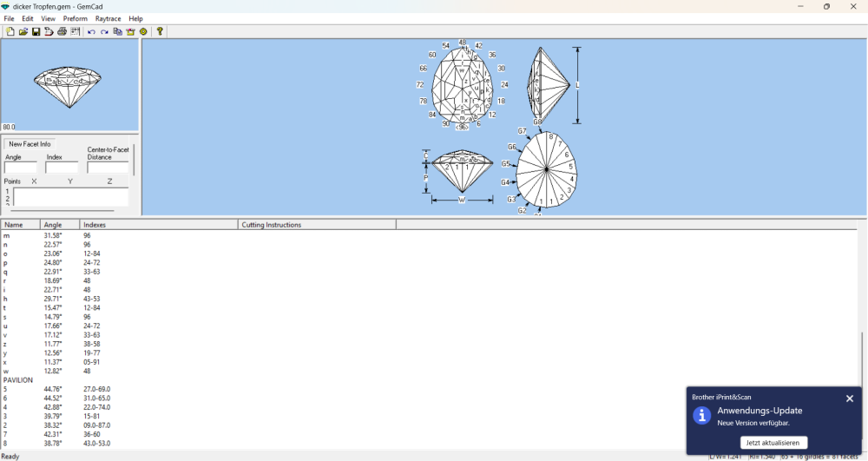Undo the last action
868x461 pixels.
point(91,32)
